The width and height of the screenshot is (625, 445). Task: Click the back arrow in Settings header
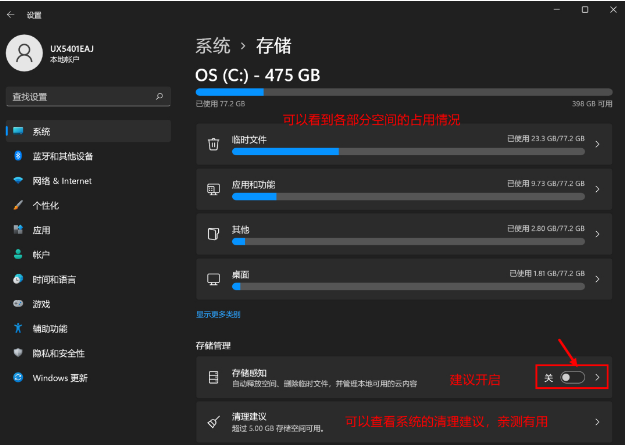pyautogui.click(x=12, y=15)
